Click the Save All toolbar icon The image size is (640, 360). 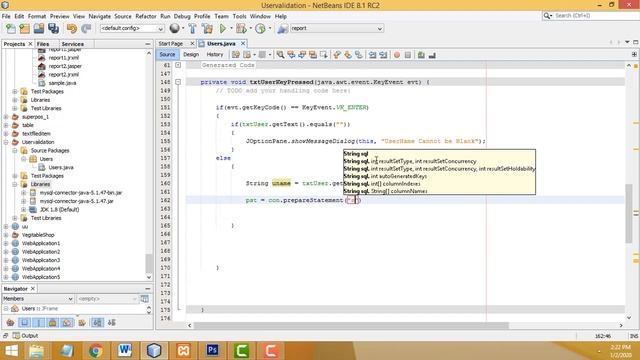[x=53, y=29]
